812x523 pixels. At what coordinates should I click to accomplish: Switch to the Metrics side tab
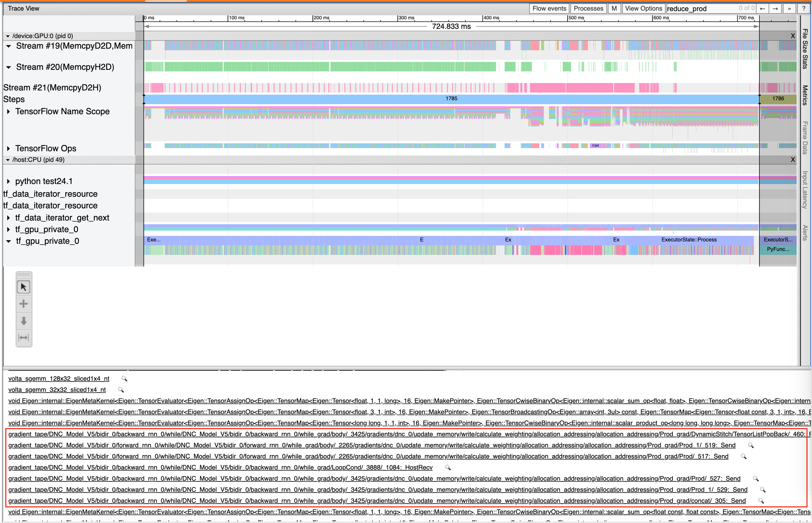click(804, 97)
